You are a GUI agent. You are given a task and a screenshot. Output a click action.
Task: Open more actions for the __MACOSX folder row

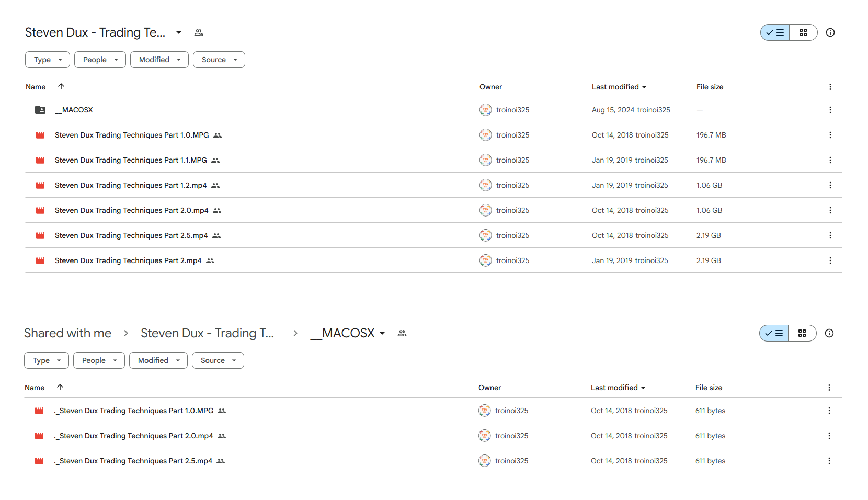tap(830, 110)
